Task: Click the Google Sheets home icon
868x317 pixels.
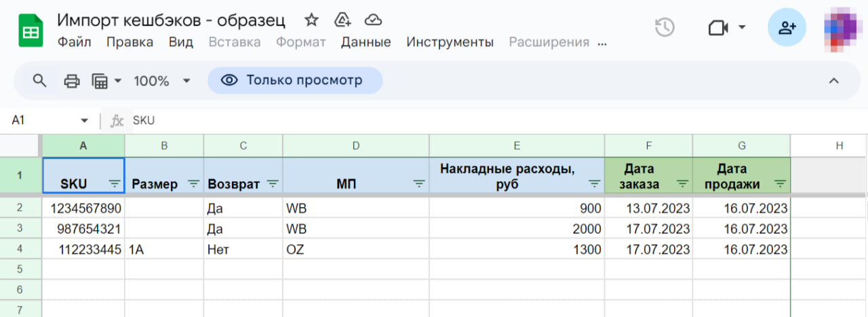Action: 30,30
